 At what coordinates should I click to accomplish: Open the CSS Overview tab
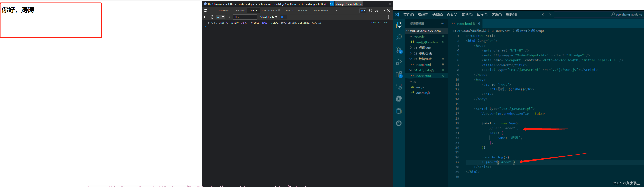click(271, 10)
